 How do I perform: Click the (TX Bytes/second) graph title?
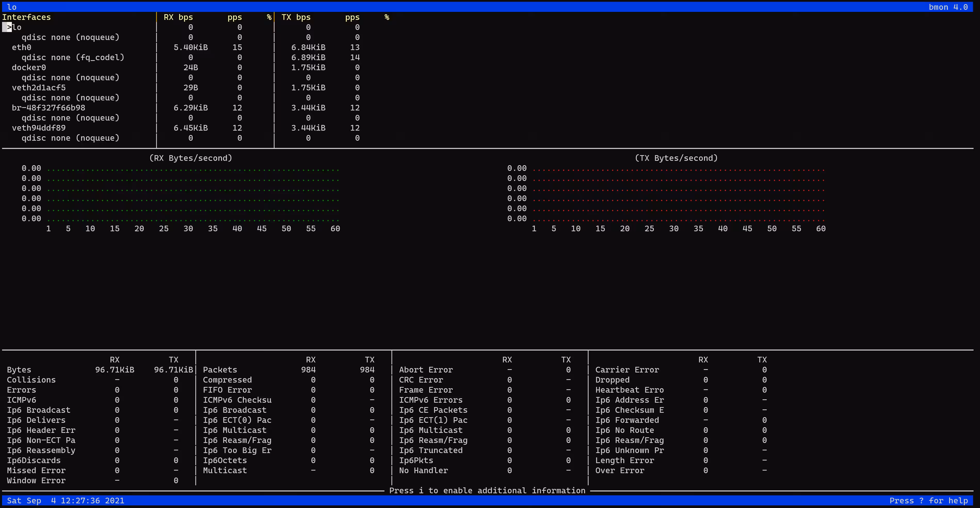pyautogui.click(x=676, y=158)
